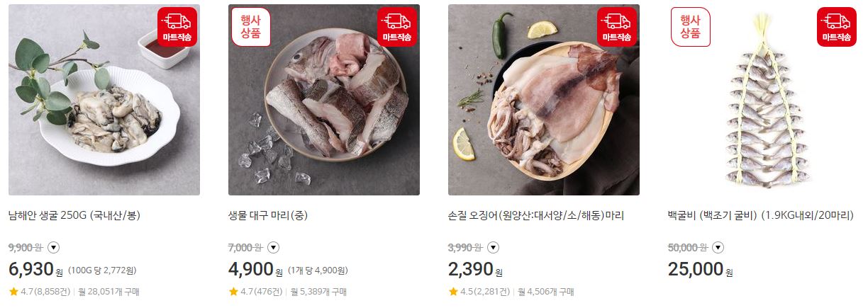
Task: Expand price details next to 9,900원
Action: tap(54, 247)
